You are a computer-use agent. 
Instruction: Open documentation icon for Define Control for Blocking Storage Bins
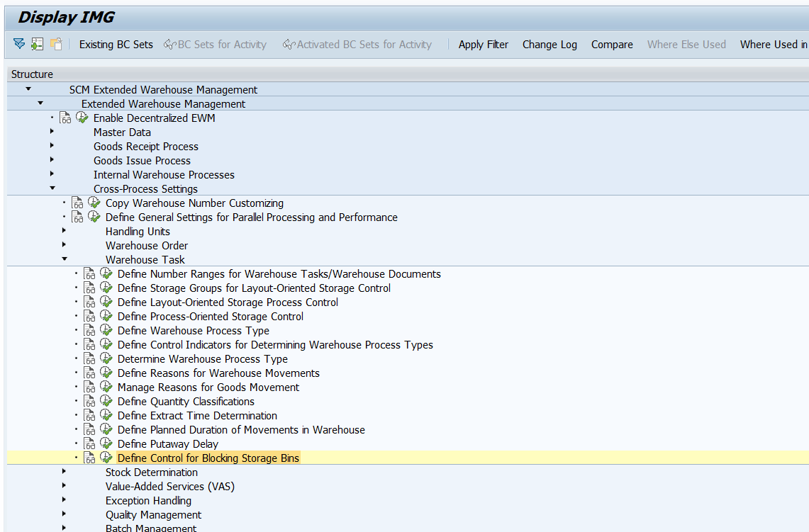[x=89, y=458]
